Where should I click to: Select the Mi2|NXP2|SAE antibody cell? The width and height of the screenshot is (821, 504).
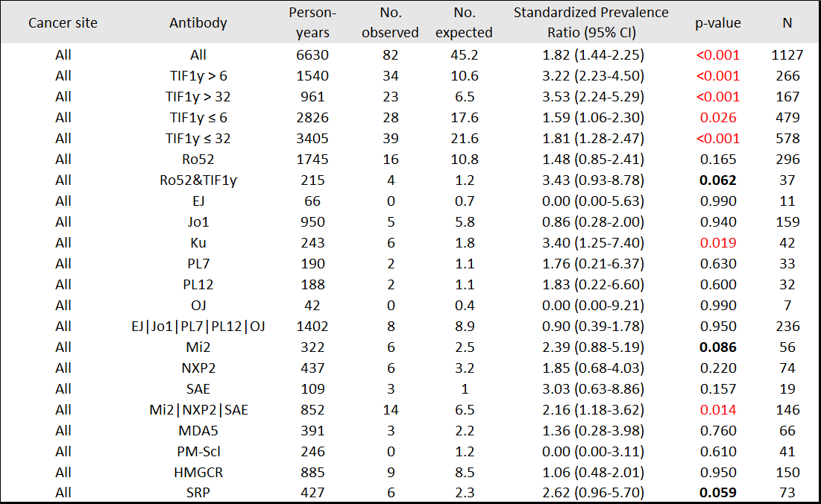coord(198,410)
